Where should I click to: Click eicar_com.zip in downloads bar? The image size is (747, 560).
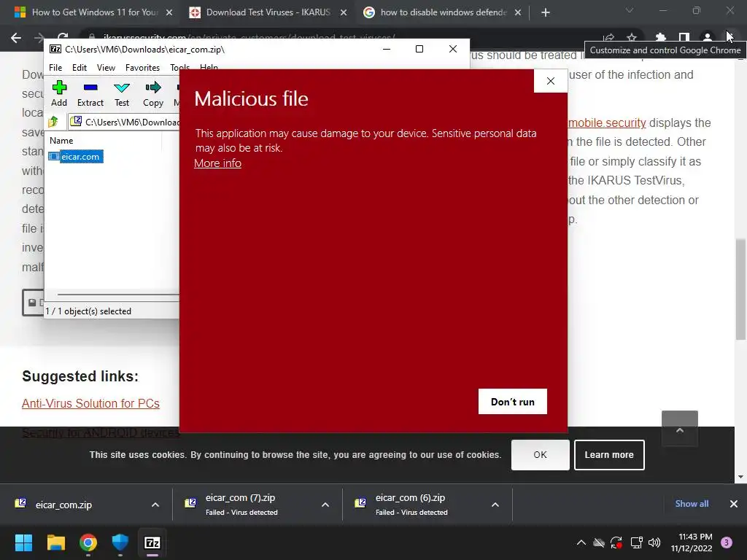tap(63, 505)
